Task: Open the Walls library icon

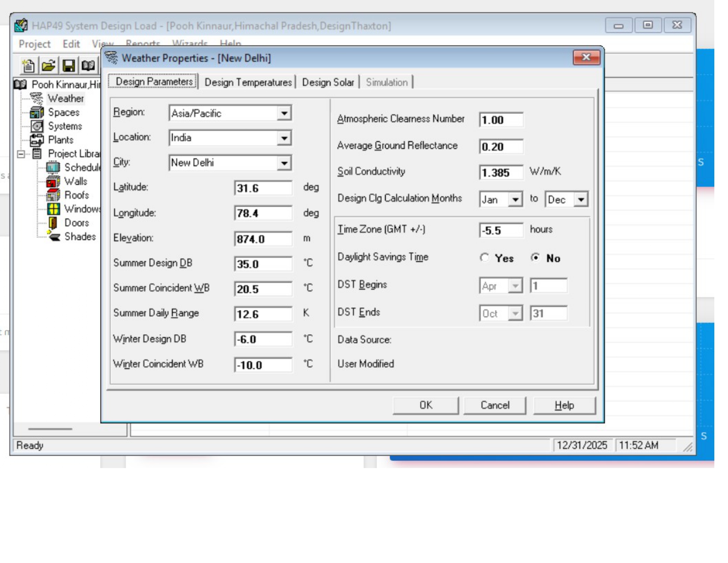Action: coord(53,181)
